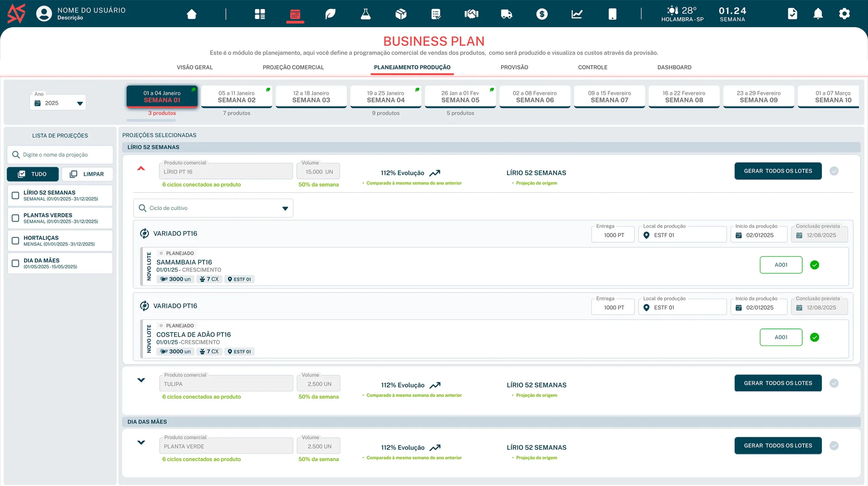Image resolution: width=868 pixels, height=486 pixels.
Task: Click the home icon in top navigation
Action: [192, 14]
